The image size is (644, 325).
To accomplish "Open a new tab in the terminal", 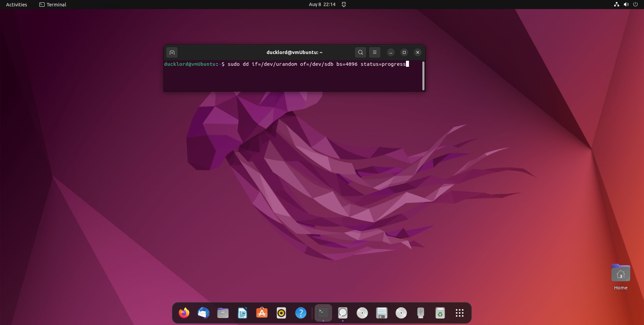I will pos(172,52).
